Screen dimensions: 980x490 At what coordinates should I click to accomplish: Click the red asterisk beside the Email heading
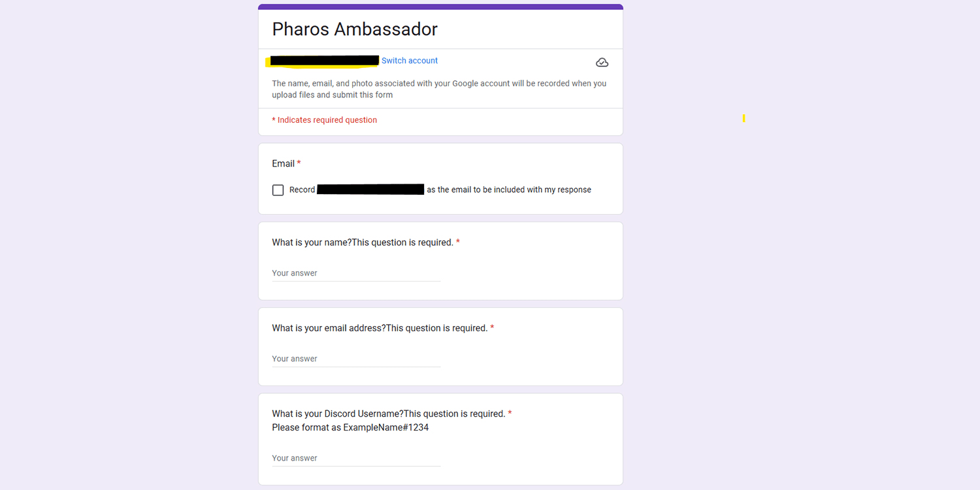(299, 163)
